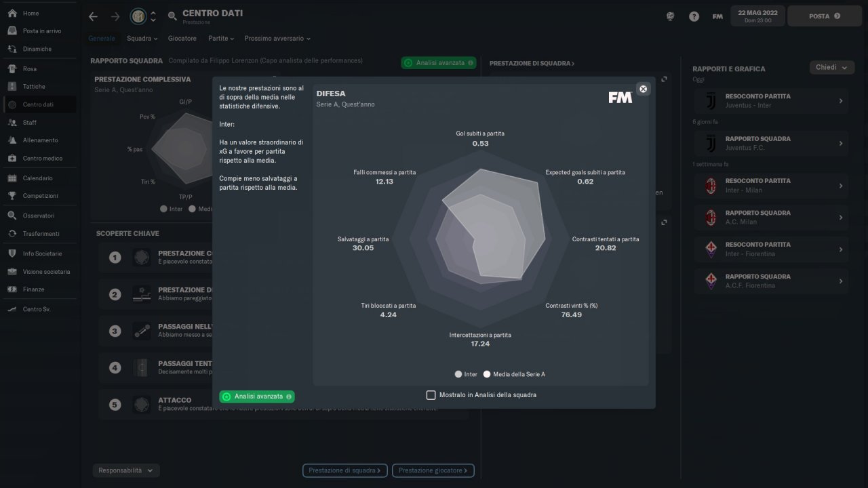
Task: Click the date display 22 MAG 2022
Action: 758,16
